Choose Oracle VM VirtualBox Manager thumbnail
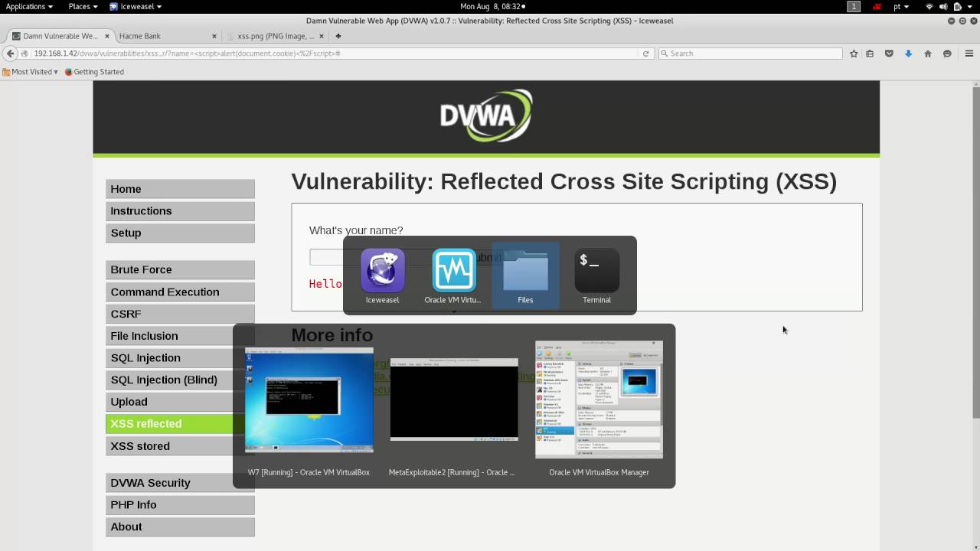 599,399
